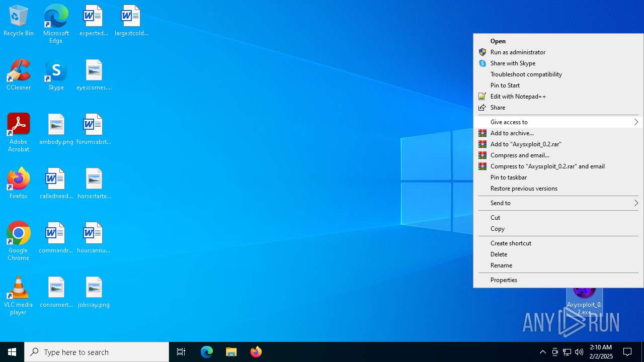
Task: Open the clock and date flyout
Action: coord(601,352)
